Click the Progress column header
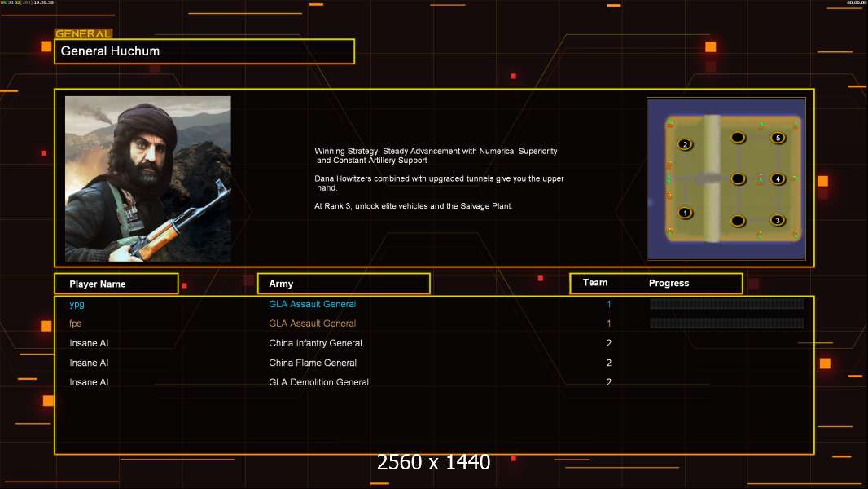This screenshot has height=489, width=868. click(x=669, y=283)
